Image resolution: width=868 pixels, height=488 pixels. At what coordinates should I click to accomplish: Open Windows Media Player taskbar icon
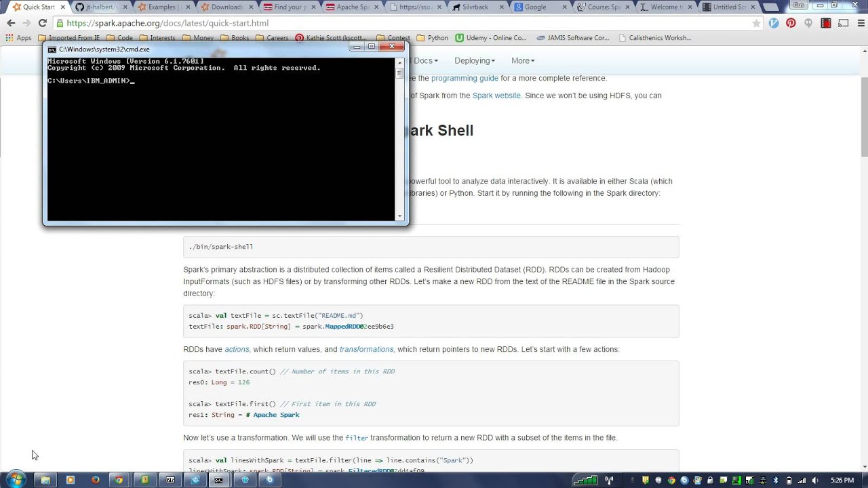[x=70, y=480]
